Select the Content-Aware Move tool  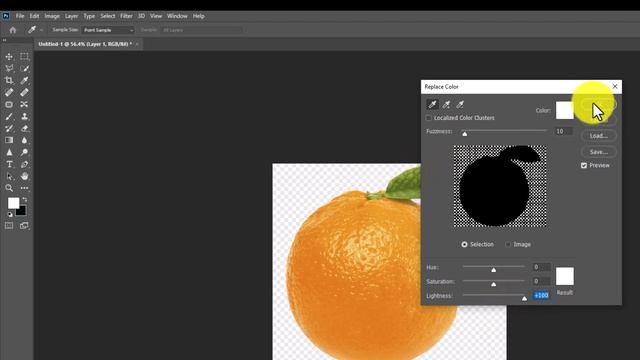point(24,104)
